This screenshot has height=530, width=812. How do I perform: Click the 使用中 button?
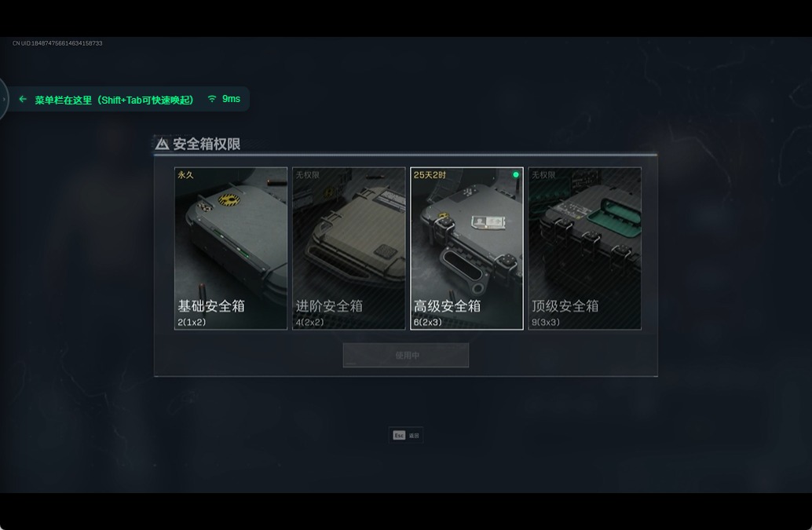tap(406, 355)
